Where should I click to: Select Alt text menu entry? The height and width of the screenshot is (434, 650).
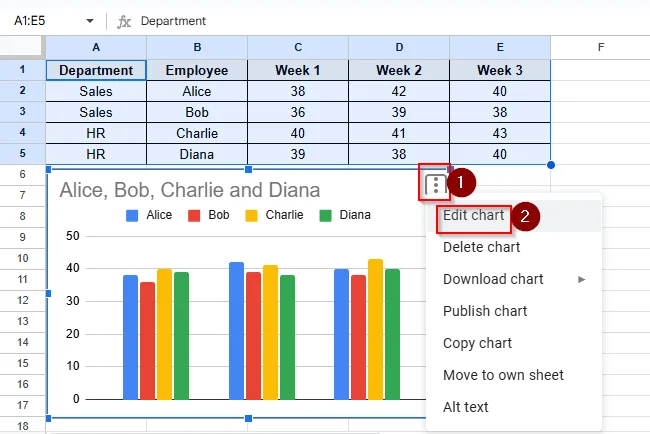[x=514, y=407]
